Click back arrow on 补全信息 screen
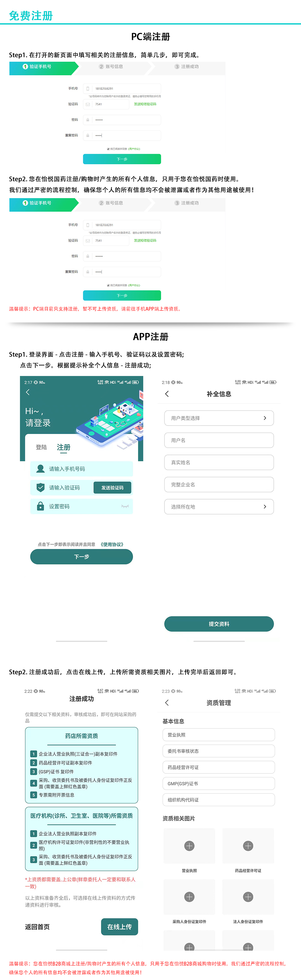 (167, 394)
